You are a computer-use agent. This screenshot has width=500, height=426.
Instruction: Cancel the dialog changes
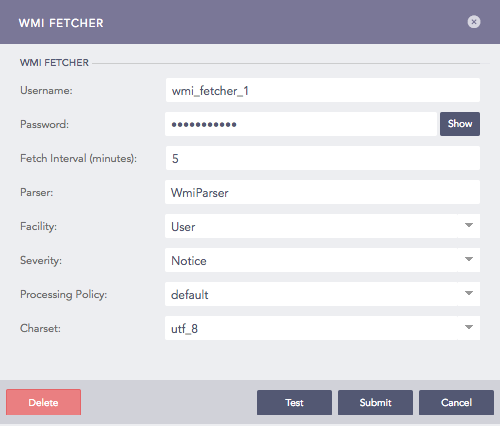click(x=456, y=402)
